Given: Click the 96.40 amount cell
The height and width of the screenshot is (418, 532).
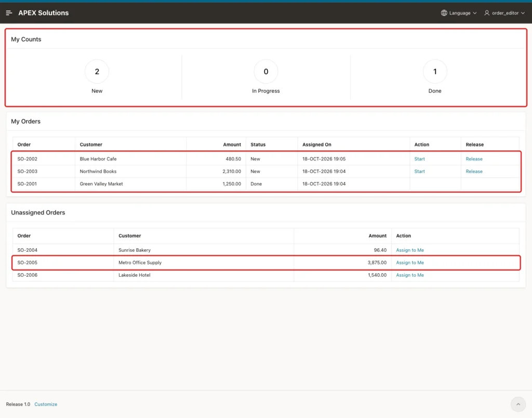Looking at the screenshot, I should click(x=380, y=250).
